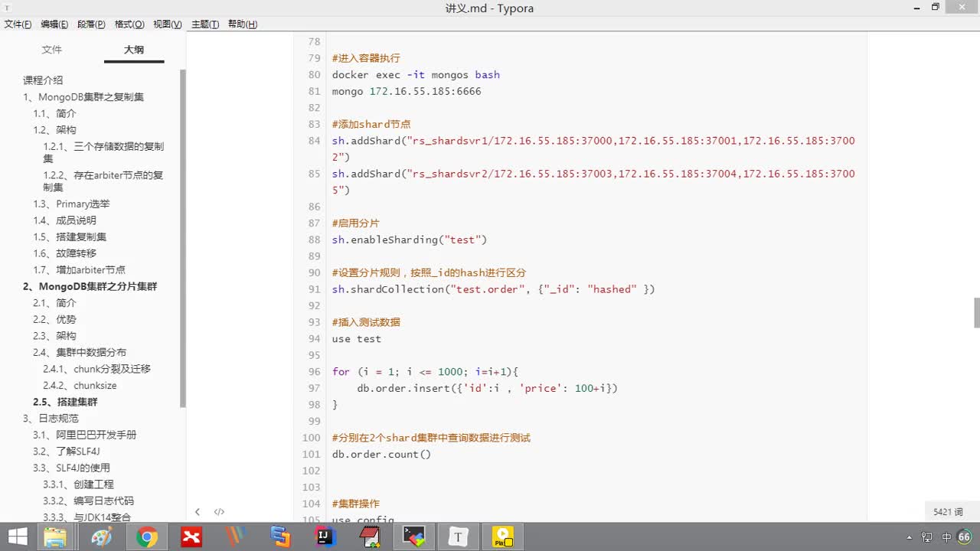
Task: Jump to 3.3.1、创建工程
Action: (78, 484)
